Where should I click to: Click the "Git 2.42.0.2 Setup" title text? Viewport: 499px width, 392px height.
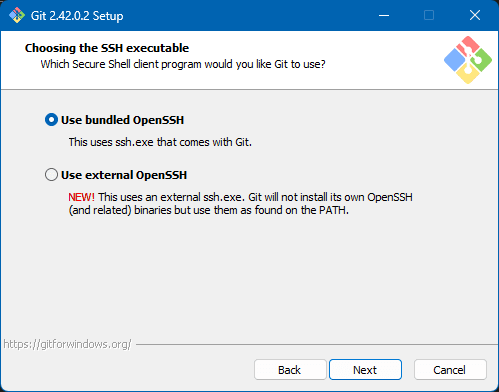pyautogui.click(x=77, y=16)
